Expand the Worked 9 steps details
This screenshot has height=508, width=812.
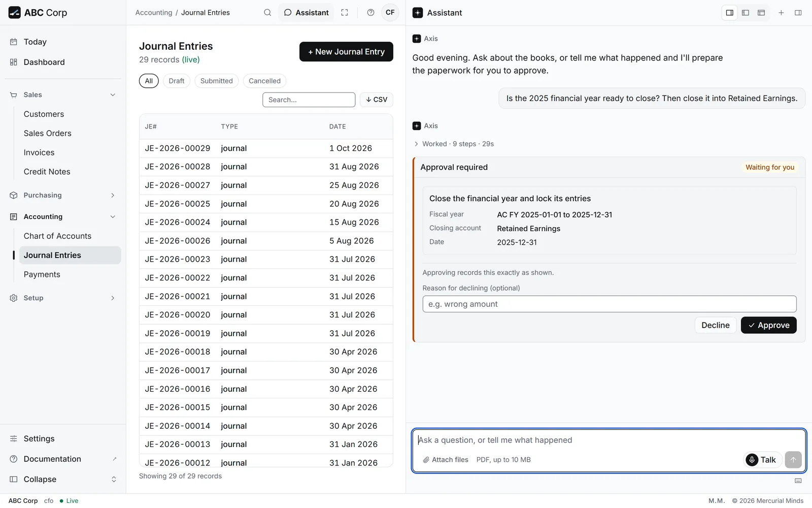click(x=454, y=144)
